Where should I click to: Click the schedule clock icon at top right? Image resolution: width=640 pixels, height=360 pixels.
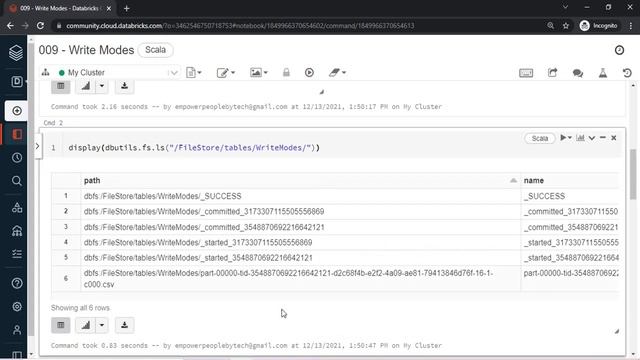tap(619, 50)
